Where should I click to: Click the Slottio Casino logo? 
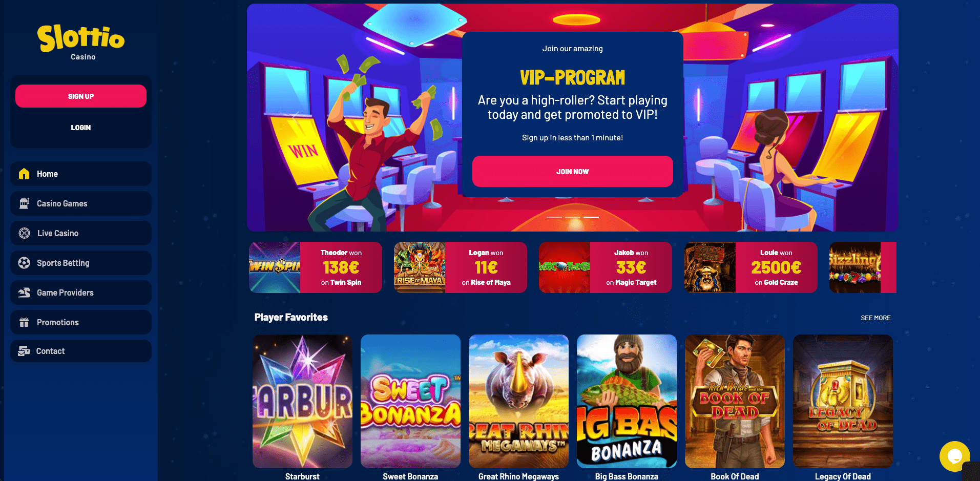point(81,43)
